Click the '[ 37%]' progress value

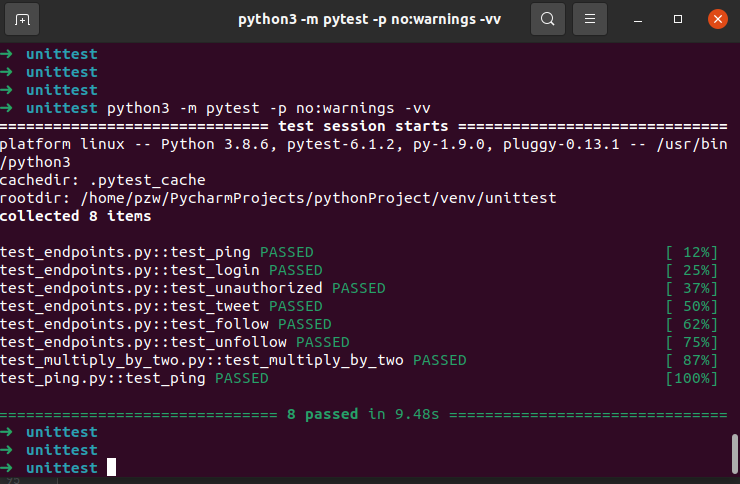click(x=691, y=288)
